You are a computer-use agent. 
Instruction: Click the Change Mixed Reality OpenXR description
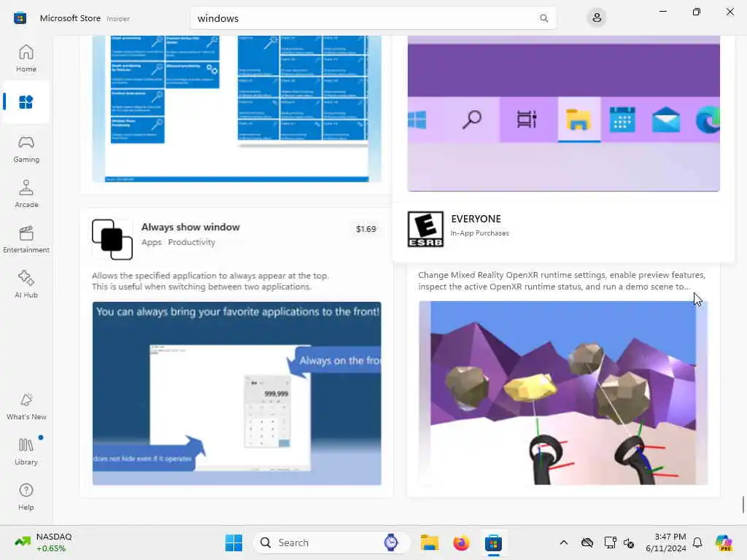coord(562,281)
